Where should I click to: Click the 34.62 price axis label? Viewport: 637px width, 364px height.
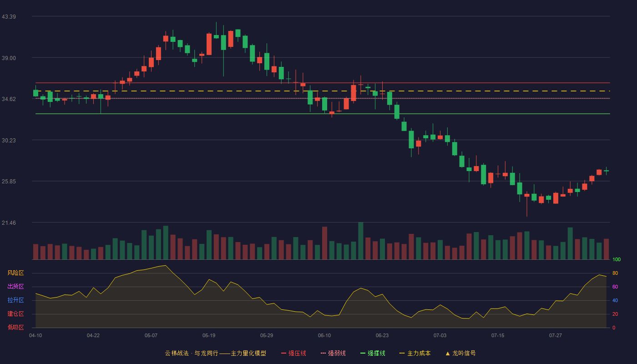[x=9, y=99]
